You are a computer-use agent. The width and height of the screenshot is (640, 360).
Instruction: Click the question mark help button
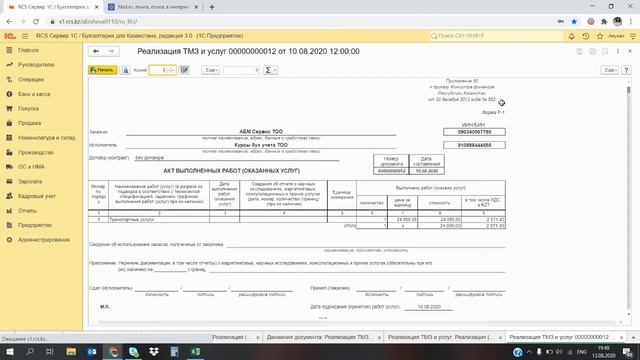coord(626,70)
